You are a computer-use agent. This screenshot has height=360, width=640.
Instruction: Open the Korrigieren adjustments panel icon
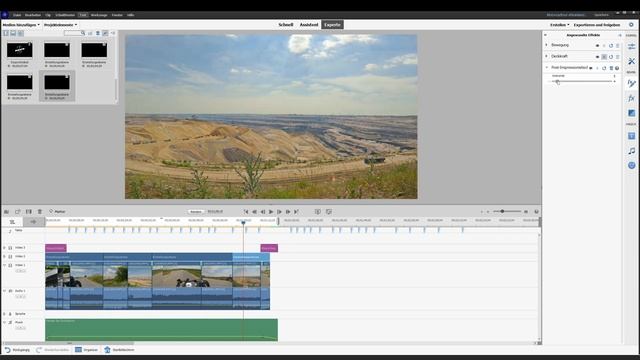631,46
